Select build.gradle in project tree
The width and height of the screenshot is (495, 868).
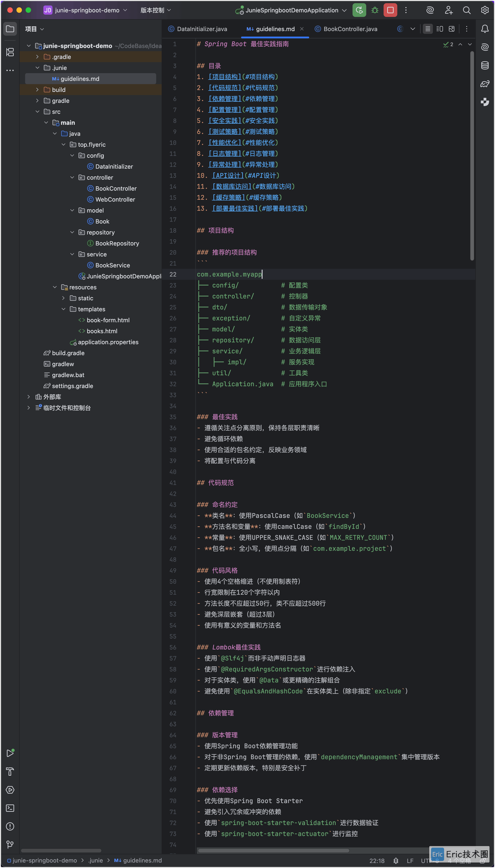click(64, 353)
